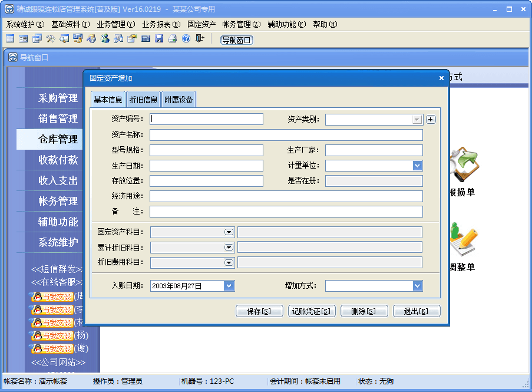
Task: Click the blue help question mark icon
Action: tap(186, 39)
